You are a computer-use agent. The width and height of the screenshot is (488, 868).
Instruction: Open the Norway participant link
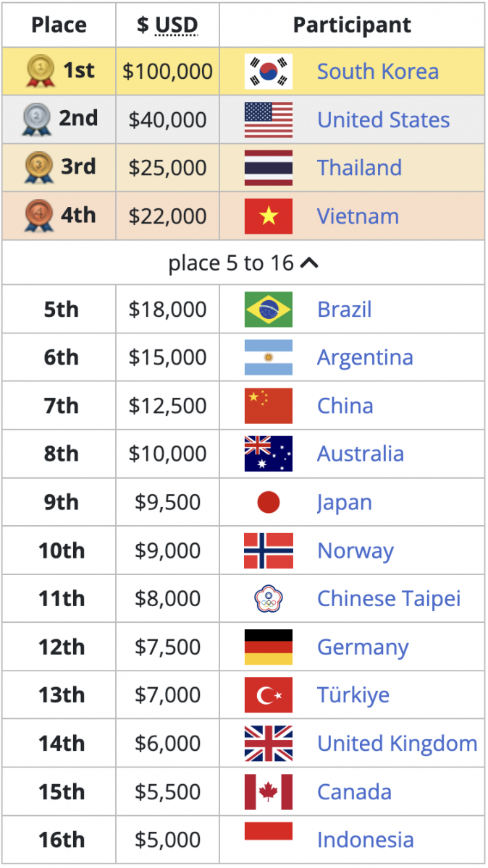pos(356,550)
